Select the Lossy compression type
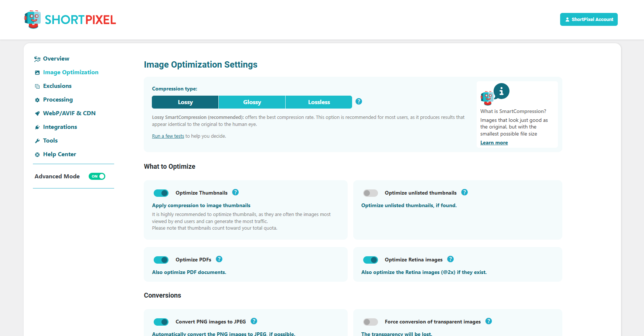 pyautogui.click(x=185, y=102)
